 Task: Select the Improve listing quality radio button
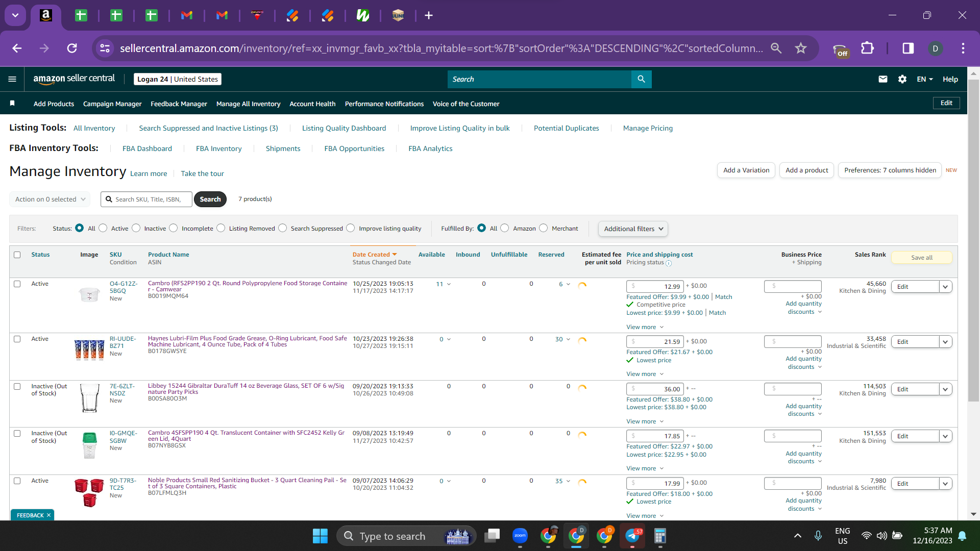tap(351, 228)
